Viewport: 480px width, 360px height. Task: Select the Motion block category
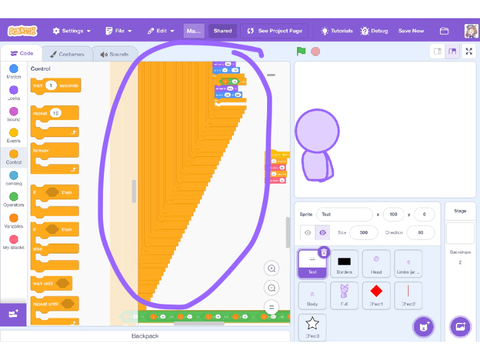coord(14,72)
